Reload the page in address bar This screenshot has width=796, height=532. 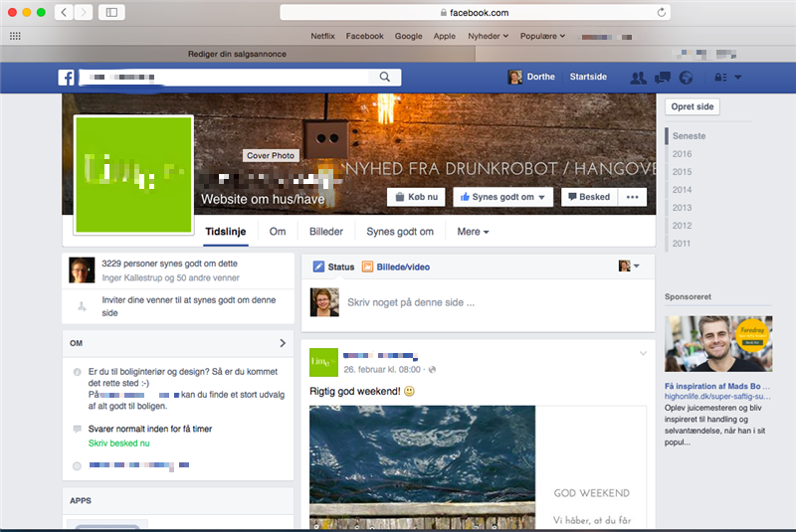(x=661, y=12)
